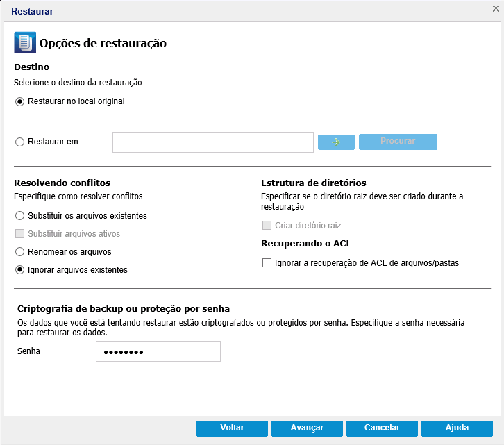Click the Restaurar window title text
The height and width of the screenshot is (445, 504).
(32, 11)
